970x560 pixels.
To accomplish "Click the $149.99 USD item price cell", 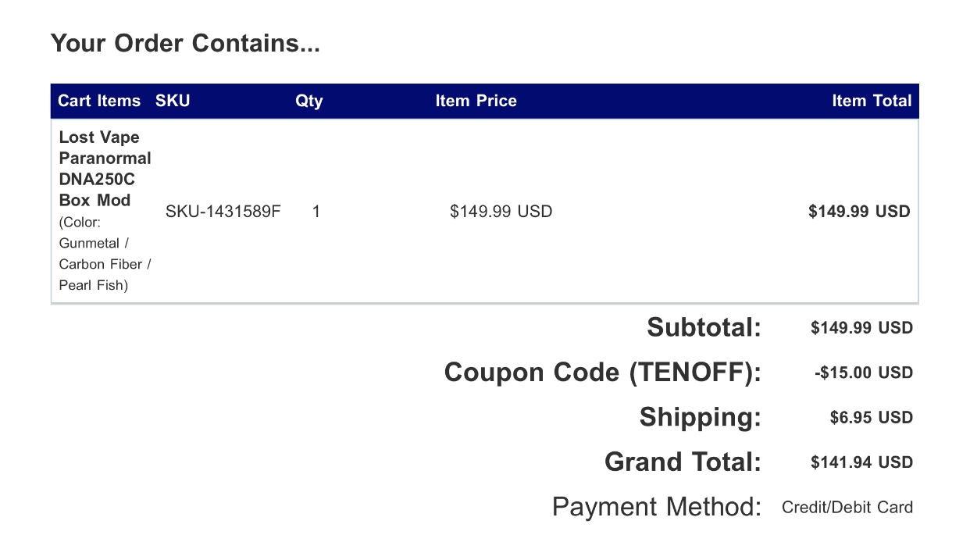I will (501, 212).
